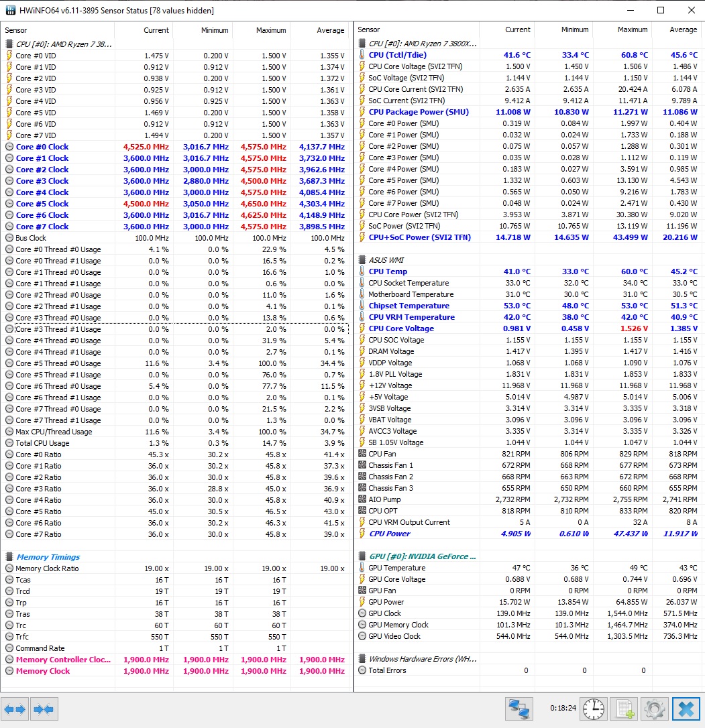Select the CPU VRM Temperature row
Screen dimensions: 705x728
click(x=529, y=317)
